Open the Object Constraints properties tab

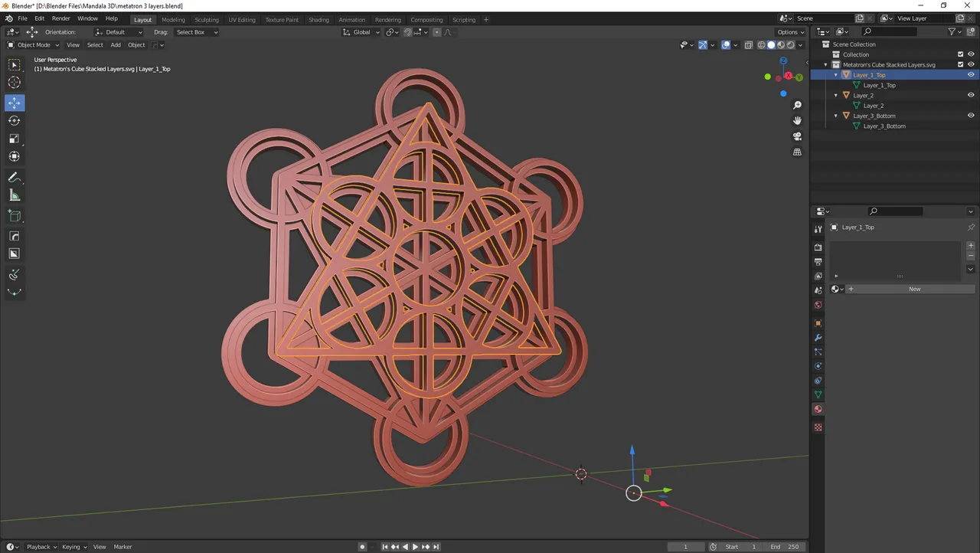[818, 381]
